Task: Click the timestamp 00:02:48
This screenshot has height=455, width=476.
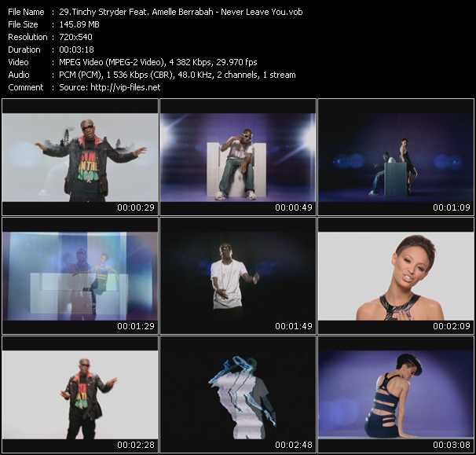Action: [294, 445]
